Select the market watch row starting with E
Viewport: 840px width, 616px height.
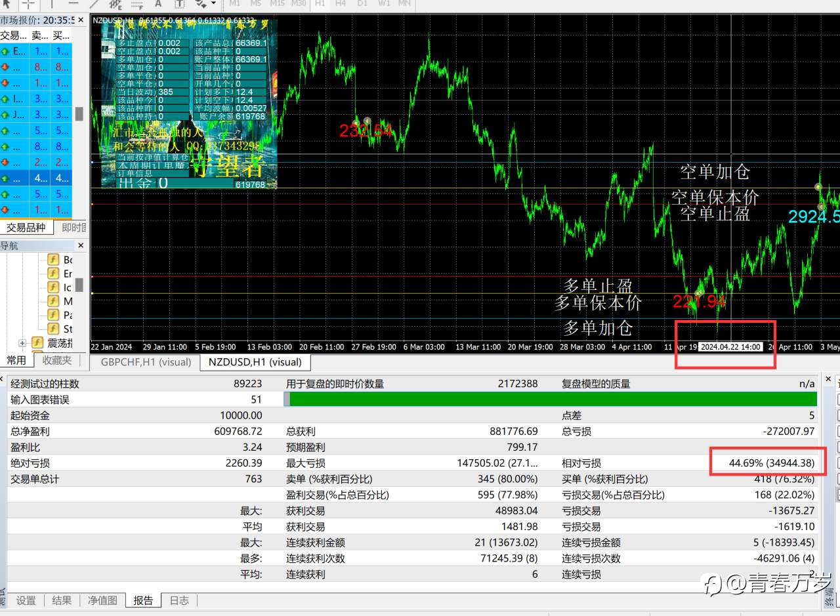(x=36, y=51)
